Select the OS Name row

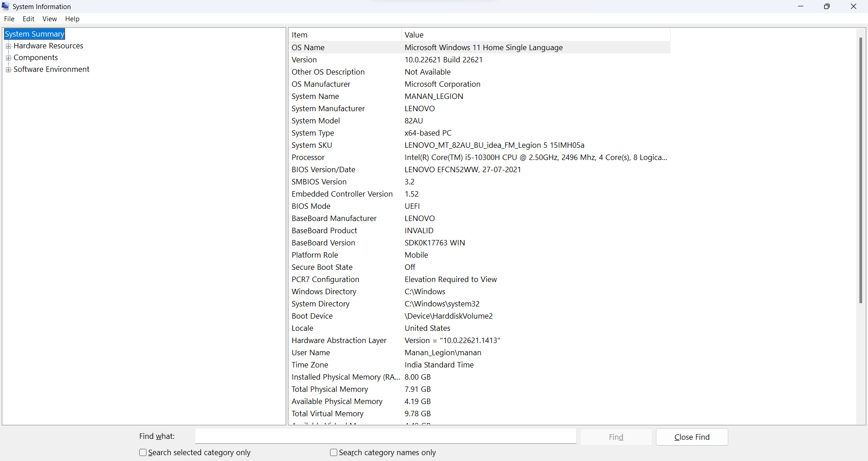click(x=479, y=47)
